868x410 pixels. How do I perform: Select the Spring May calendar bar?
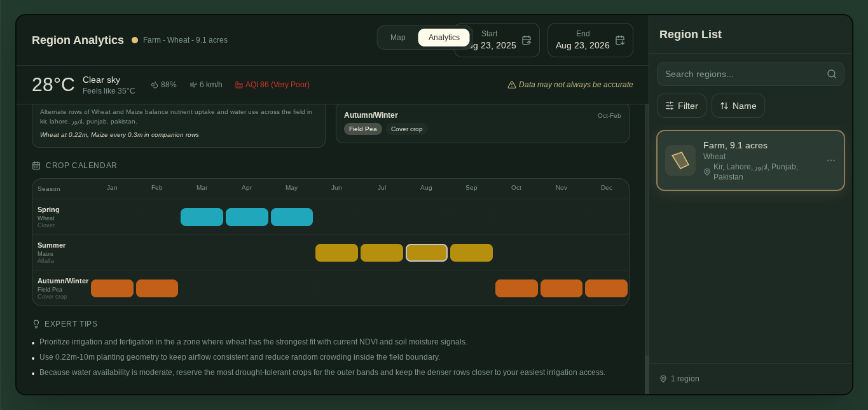[292, 217]
